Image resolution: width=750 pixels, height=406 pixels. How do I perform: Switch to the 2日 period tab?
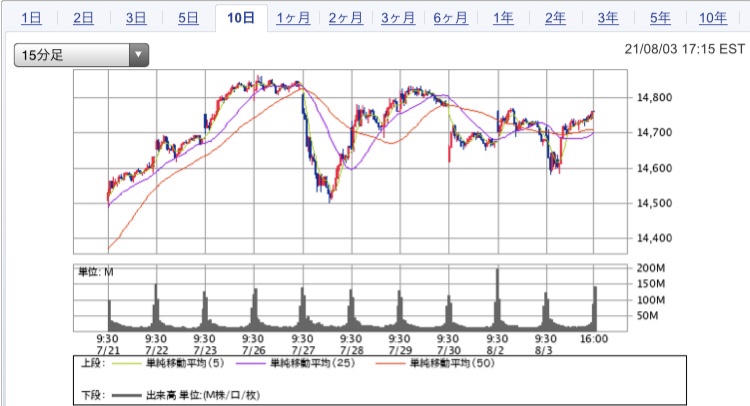coord(83,18)
